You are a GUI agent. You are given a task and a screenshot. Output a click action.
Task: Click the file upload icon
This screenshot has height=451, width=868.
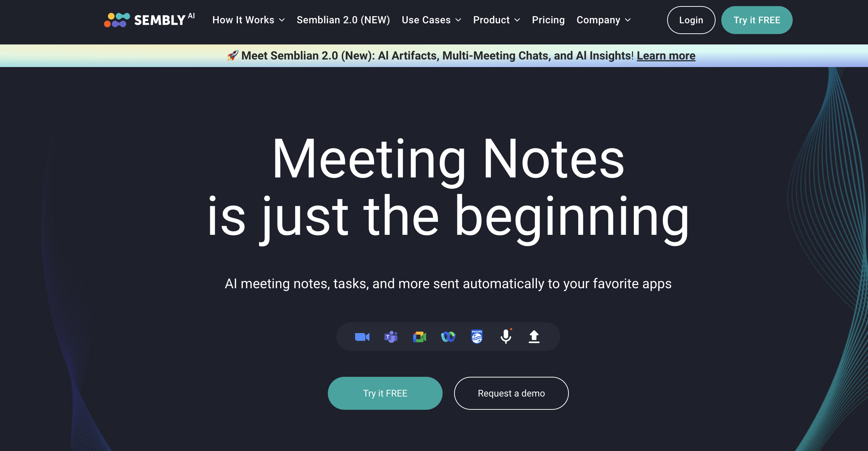click(534, 337)
